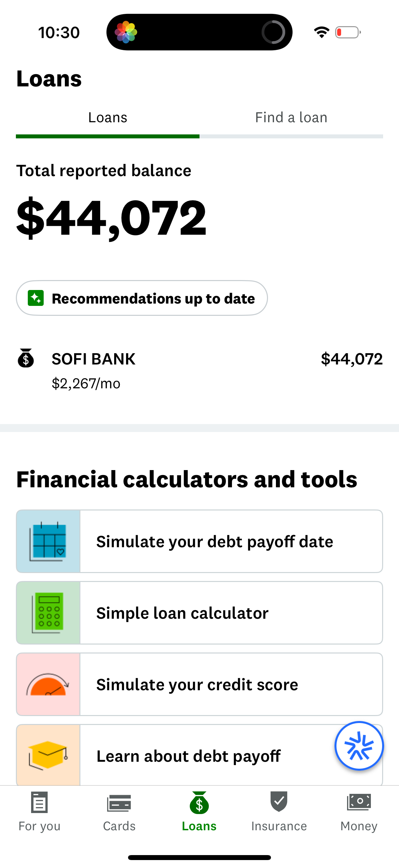Tap the Loans money bag navigation icon

(199, 803)
